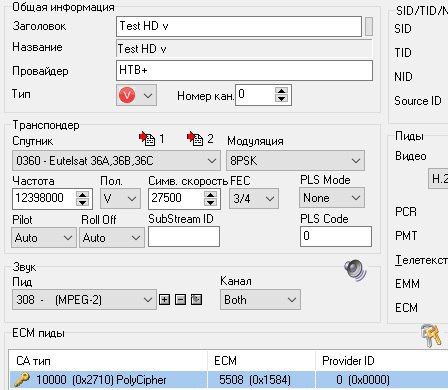Click the key icon in PolyCipher row

22,379
